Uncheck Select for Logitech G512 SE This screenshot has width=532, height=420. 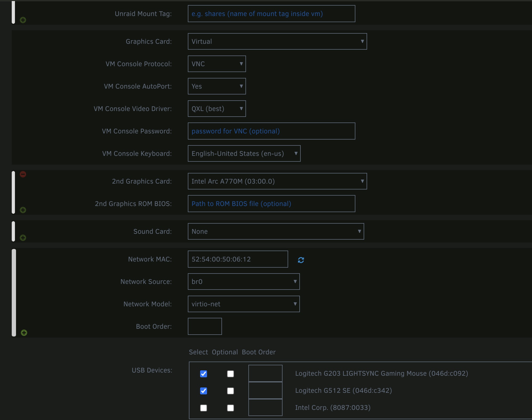(x=204, y=391)
